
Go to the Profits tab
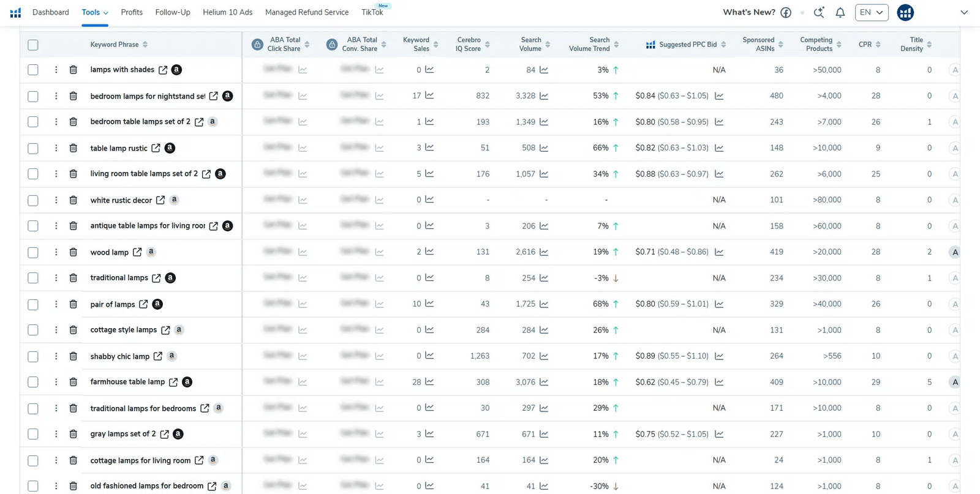point(132,12)
